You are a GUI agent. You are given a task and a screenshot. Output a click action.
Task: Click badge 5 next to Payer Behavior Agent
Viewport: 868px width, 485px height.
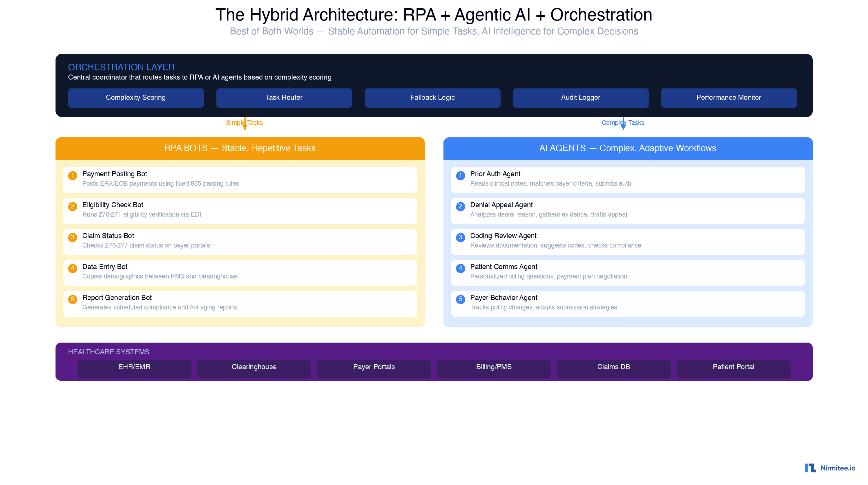[460, 300]
